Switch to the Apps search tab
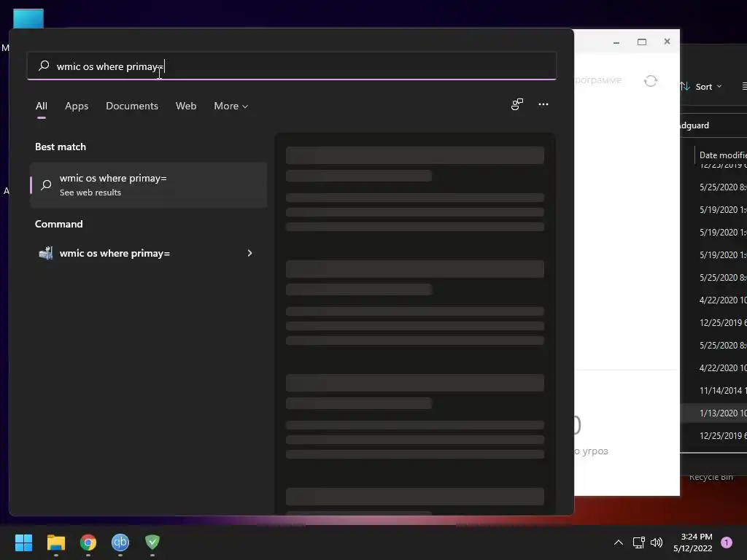The image size is (747, 560). pos(77,106)
